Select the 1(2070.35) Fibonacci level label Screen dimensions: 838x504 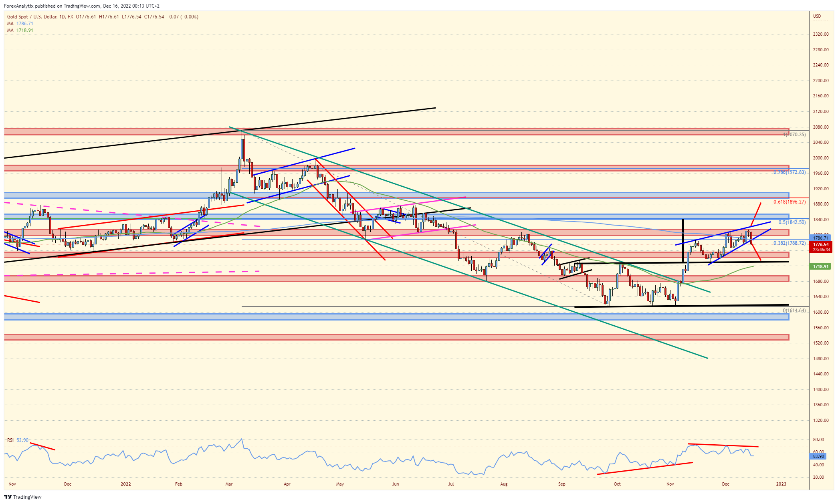pyautogui.click(x=794, y=135)
